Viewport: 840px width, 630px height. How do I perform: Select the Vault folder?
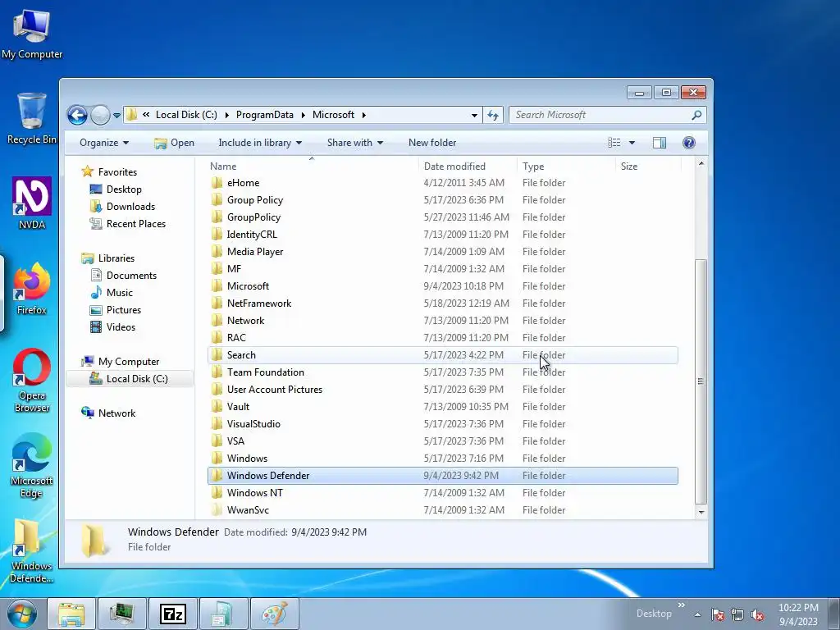[442, 407]
